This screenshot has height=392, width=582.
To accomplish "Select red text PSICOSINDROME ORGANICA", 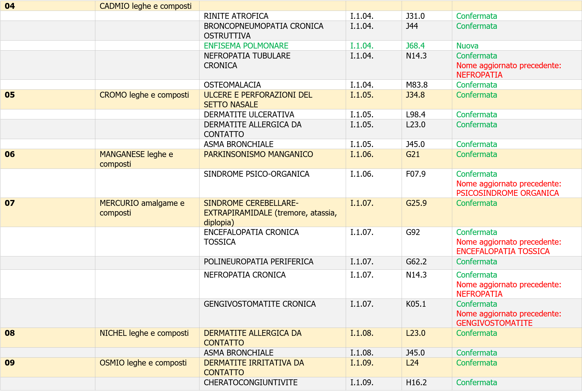I will tap(507, 193).
